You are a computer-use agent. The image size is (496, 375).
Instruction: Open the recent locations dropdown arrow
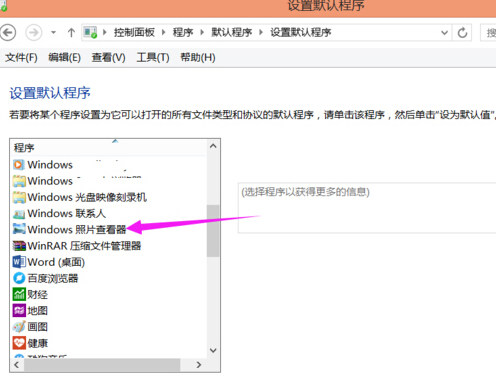coord(53,33)
